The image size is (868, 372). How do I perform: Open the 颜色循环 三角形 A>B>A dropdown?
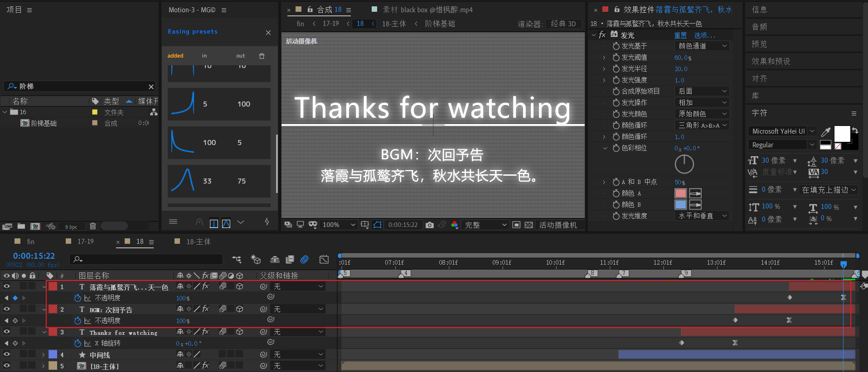(702, 126)
